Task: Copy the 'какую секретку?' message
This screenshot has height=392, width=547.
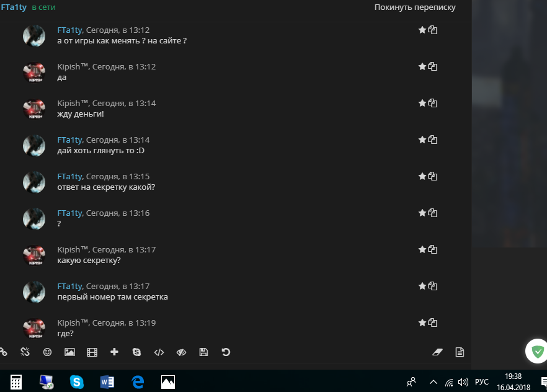Action: tap(433, 250)
